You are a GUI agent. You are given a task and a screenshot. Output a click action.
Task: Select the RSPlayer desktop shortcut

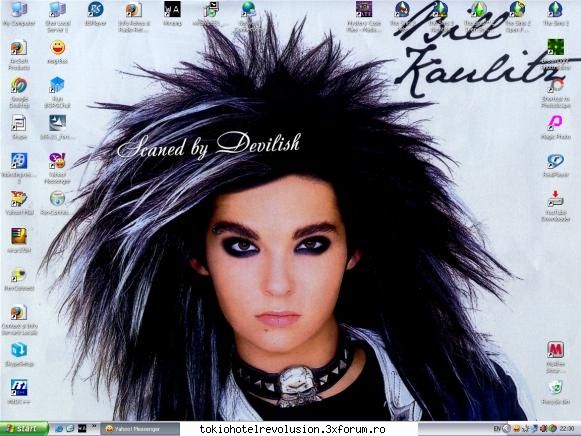tap(95, 13)
